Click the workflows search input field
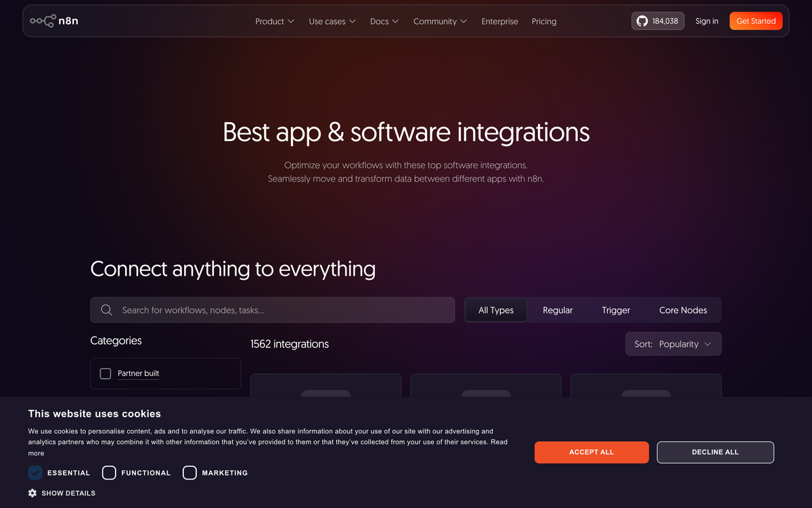This screenshot has width=812, height=508. pos(271,310)
